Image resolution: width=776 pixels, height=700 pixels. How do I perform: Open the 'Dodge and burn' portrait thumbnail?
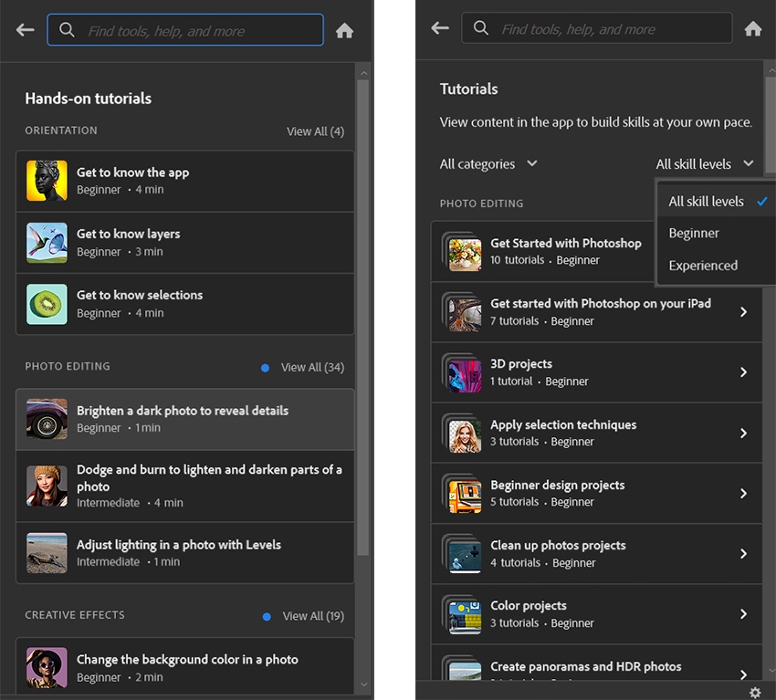point(47,486)
